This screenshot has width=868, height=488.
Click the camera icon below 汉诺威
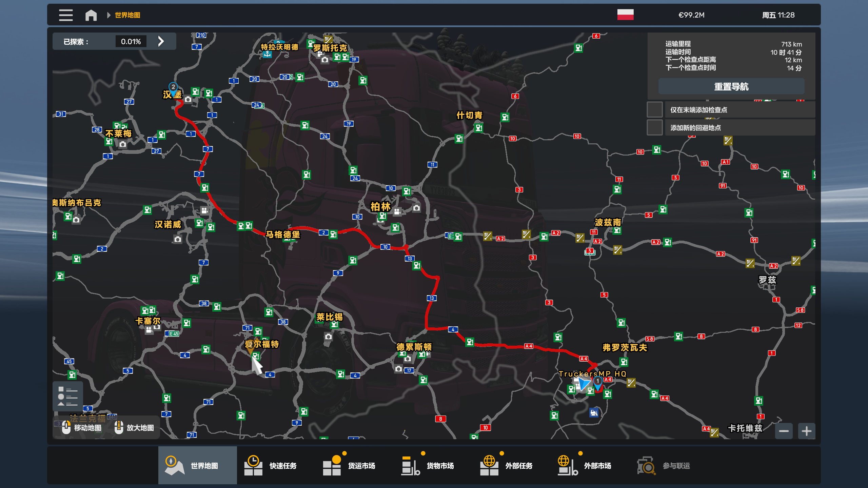(178, 240)
